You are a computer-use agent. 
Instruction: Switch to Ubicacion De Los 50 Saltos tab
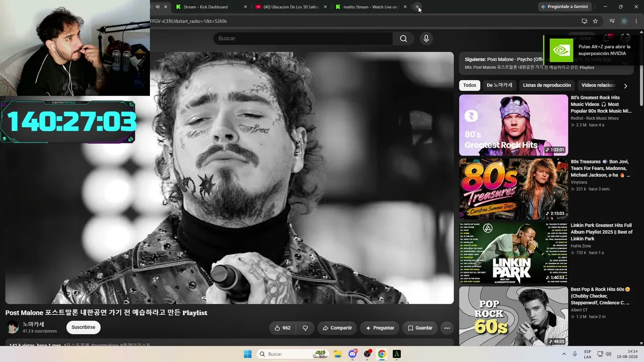coord(291,7)
